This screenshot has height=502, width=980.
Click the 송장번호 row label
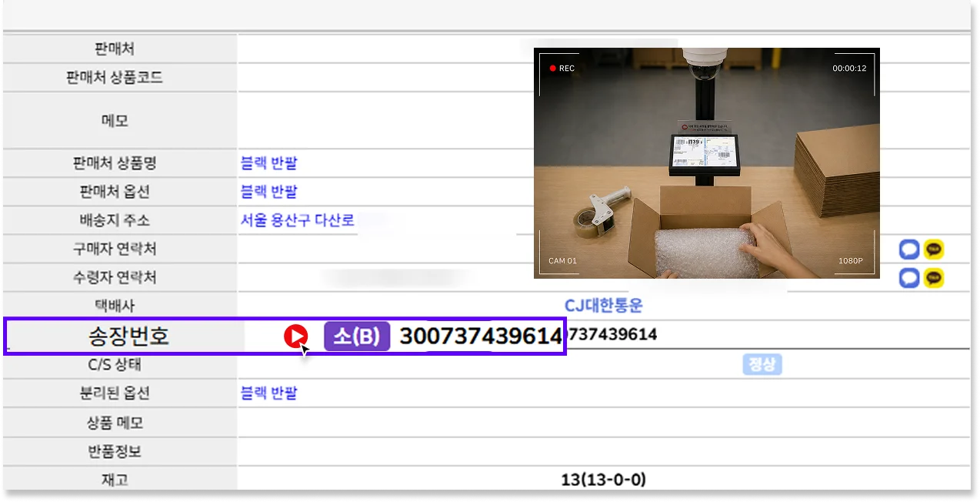pos(128,336)
